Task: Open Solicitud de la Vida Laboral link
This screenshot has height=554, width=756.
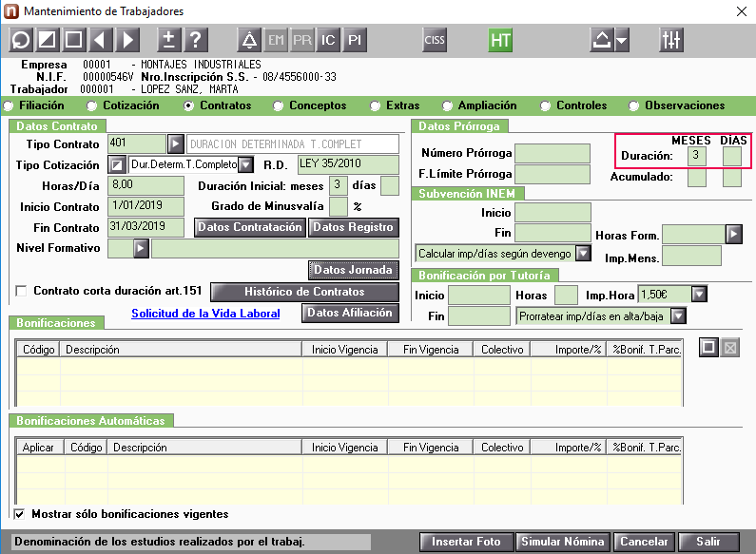Action: coord(205,314)
